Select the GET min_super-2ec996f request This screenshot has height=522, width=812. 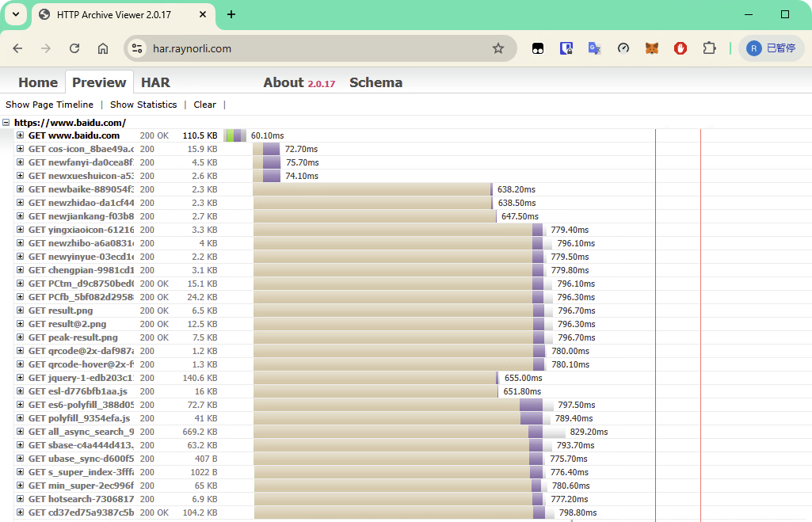(x=81, y=486)
